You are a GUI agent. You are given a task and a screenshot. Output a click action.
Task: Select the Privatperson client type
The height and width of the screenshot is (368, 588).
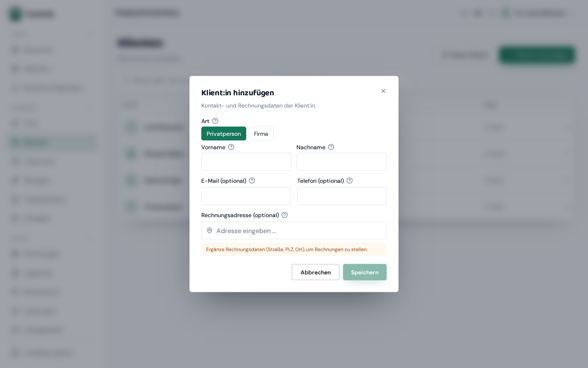tap(224, 134)
